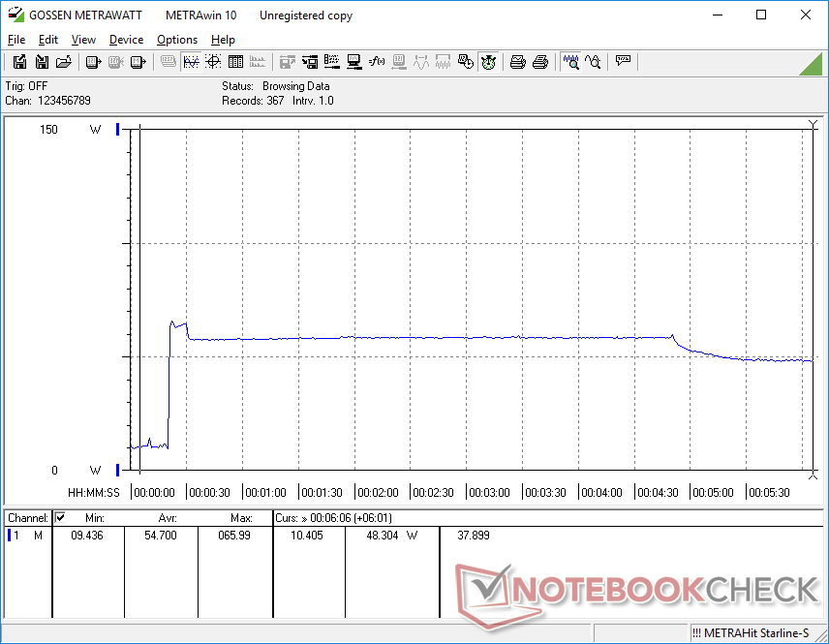Toggle the Channel checkbox in table header
This screenshot has width=829, height=644.
pyautogui.click(x=60, y=517)
